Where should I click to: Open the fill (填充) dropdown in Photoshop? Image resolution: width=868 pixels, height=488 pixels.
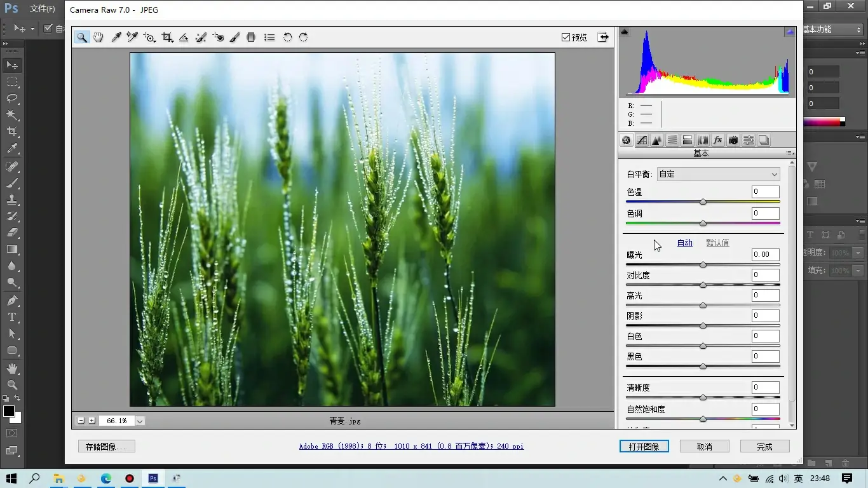pyautogui.click(x=858, y=271)
